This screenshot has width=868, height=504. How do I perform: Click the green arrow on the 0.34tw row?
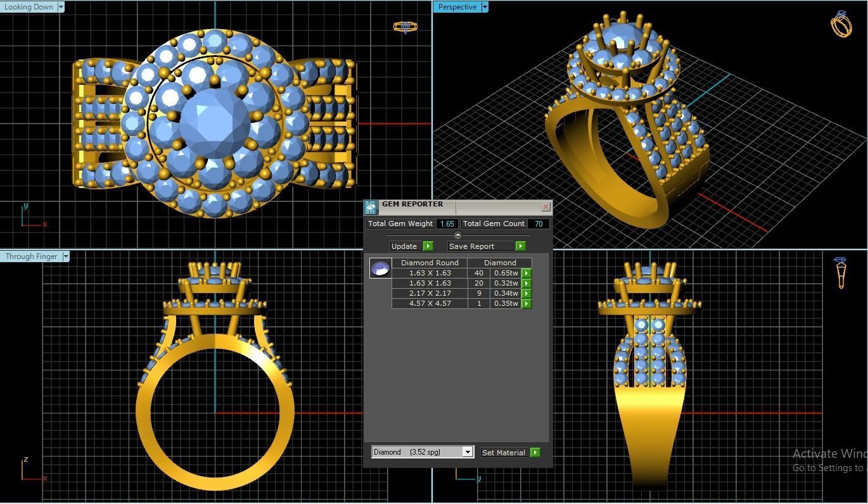pos(527,293)
